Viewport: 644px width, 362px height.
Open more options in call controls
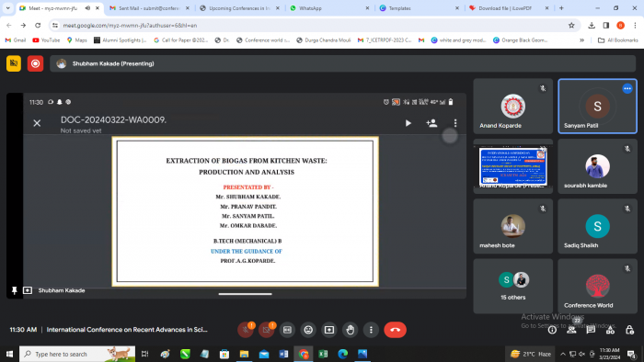(x=371, y=330)
